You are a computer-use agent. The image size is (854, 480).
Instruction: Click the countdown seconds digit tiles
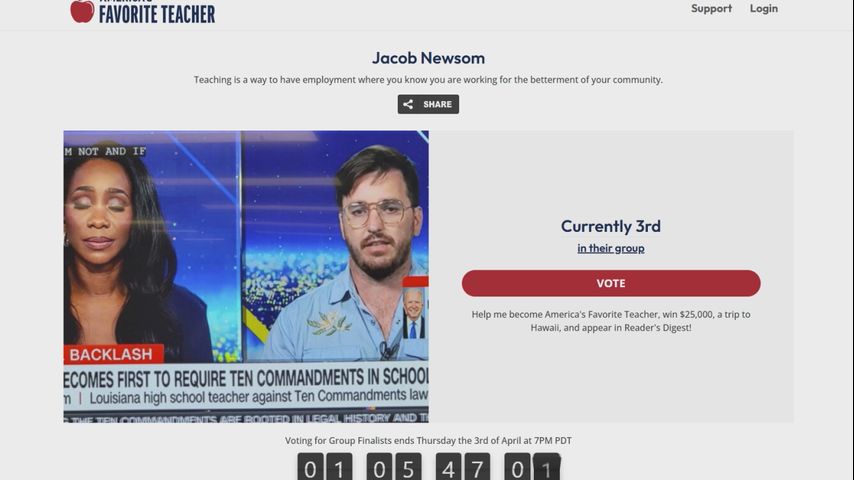click(x=532, y=467)
